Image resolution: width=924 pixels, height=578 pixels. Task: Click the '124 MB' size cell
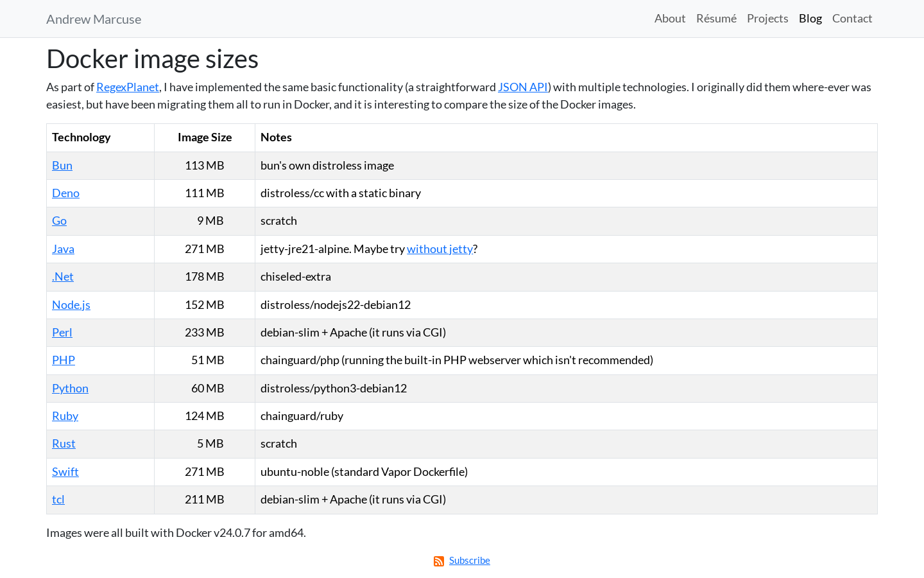point(205,416)
